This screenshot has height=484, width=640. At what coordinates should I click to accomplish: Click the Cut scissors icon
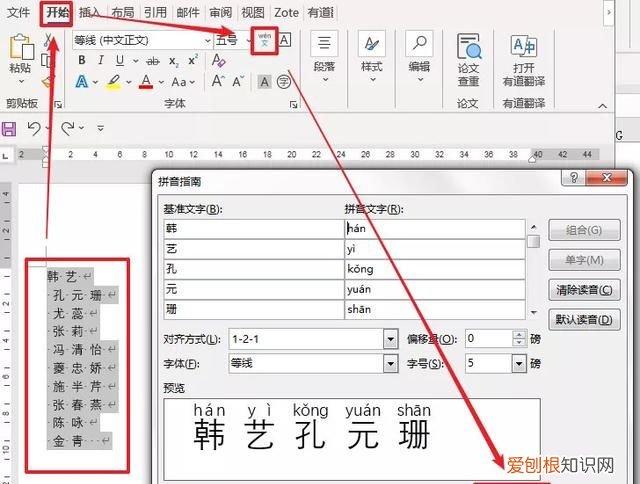click(48, 40)
